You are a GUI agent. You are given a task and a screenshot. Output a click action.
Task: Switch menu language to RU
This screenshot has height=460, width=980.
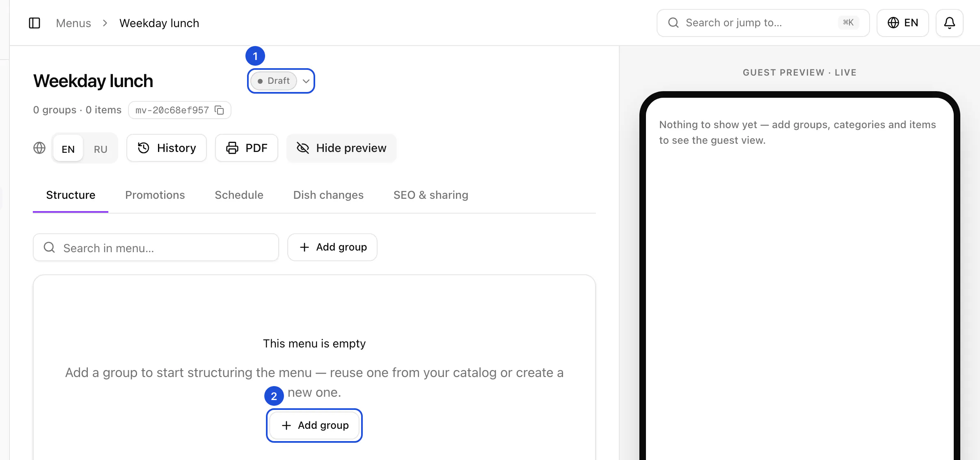click(x=101, y=149)
